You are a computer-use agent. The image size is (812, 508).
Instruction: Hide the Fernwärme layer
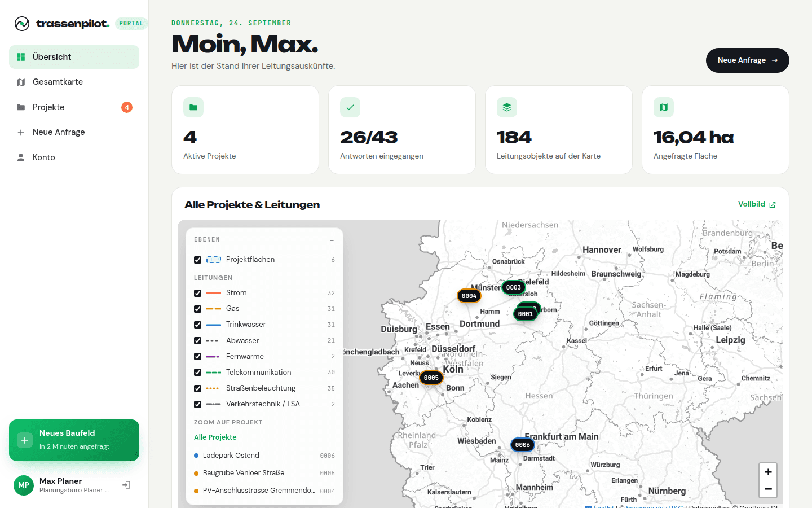pyautogui.click(x=197, y=357)
